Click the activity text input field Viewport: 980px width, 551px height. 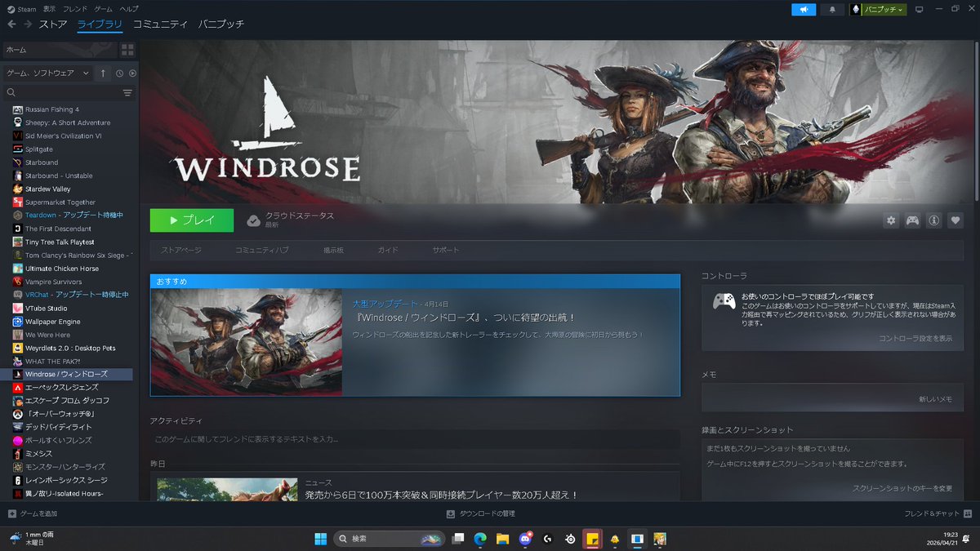click(x=415, y=439)
